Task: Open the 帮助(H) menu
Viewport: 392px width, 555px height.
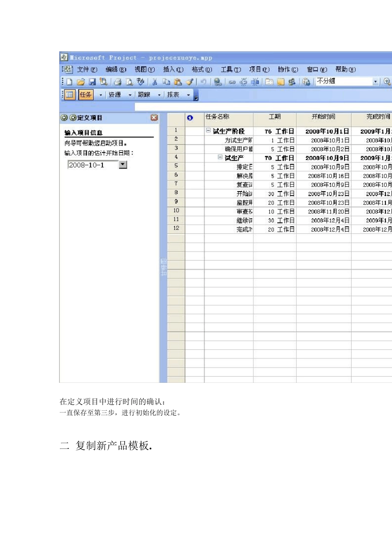Action: 345,69
